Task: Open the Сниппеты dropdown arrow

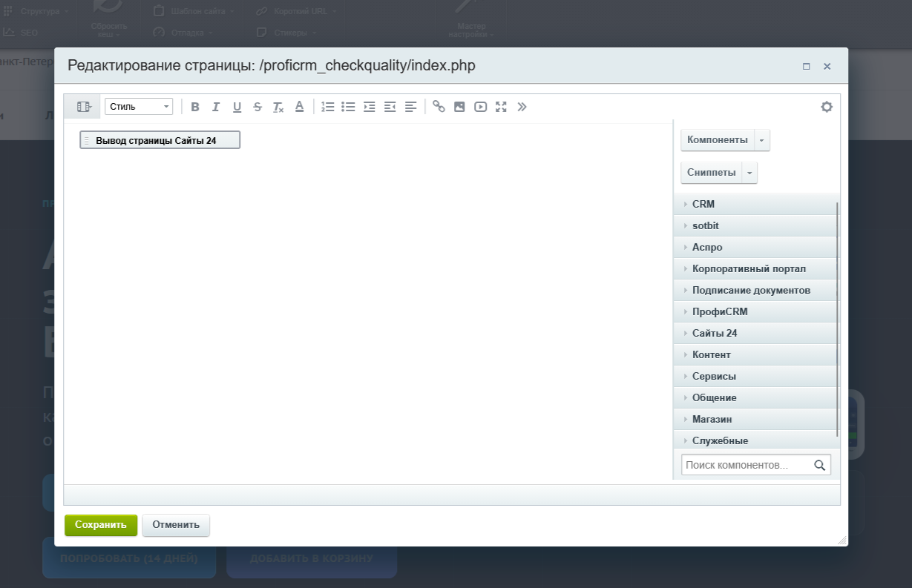Action: [749, 173]
